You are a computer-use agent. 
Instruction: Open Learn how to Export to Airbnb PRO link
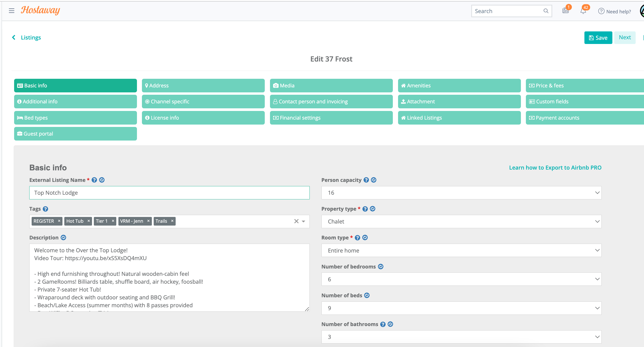(x=555, y=168)
